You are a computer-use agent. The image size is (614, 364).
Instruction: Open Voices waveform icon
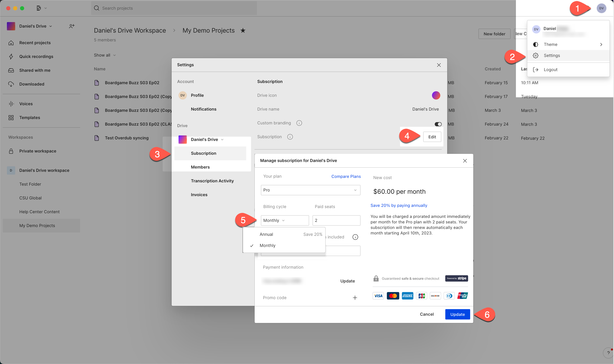11,104
